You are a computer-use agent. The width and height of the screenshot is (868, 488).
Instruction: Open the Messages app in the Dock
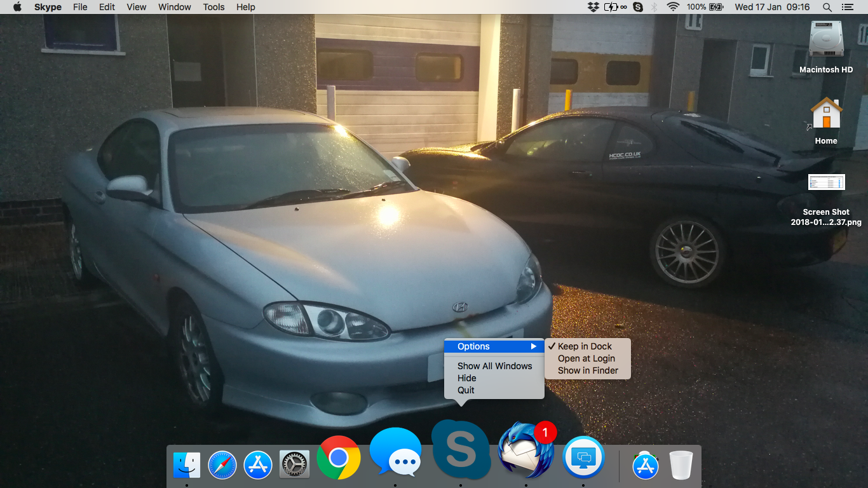click(x=395, y=454)
